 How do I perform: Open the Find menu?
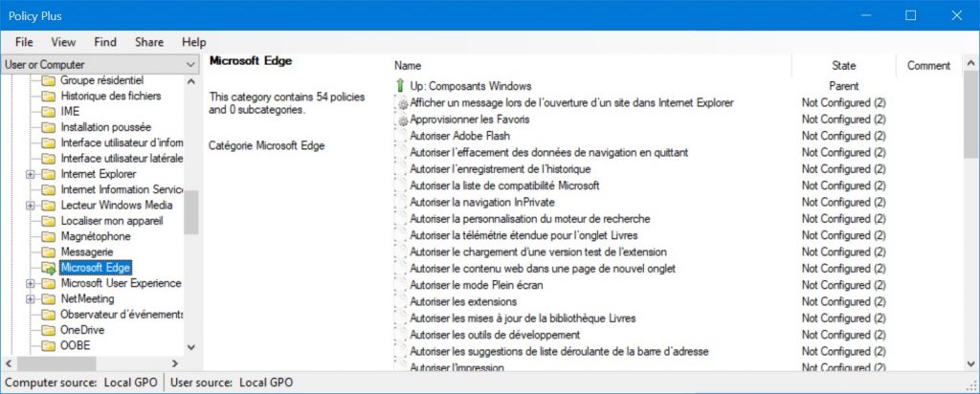105,42
